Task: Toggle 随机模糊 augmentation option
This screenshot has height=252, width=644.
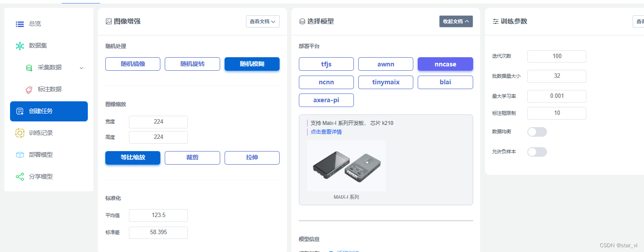Action: tap(252, 64)
